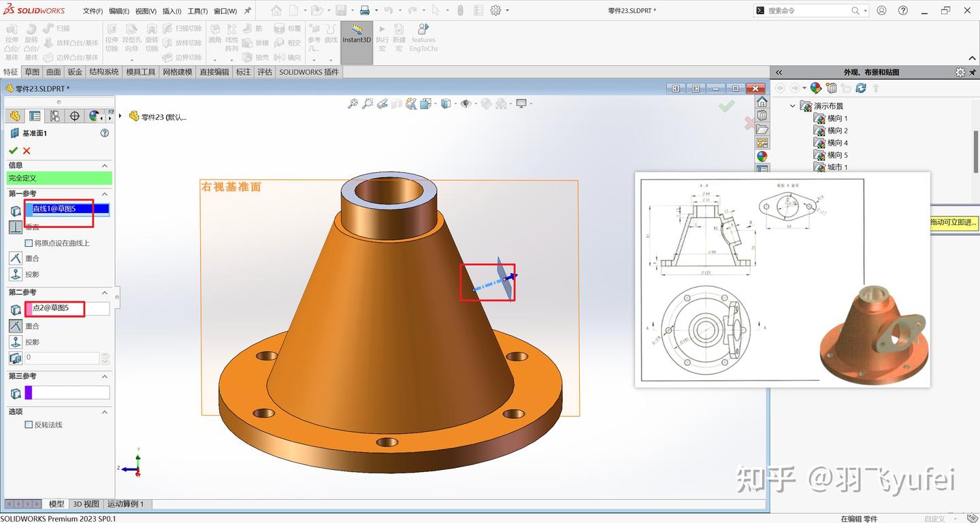This screenshot has width=980, height=523.
Task: Click the Previous View icon
Action: (x=382, y=103)
